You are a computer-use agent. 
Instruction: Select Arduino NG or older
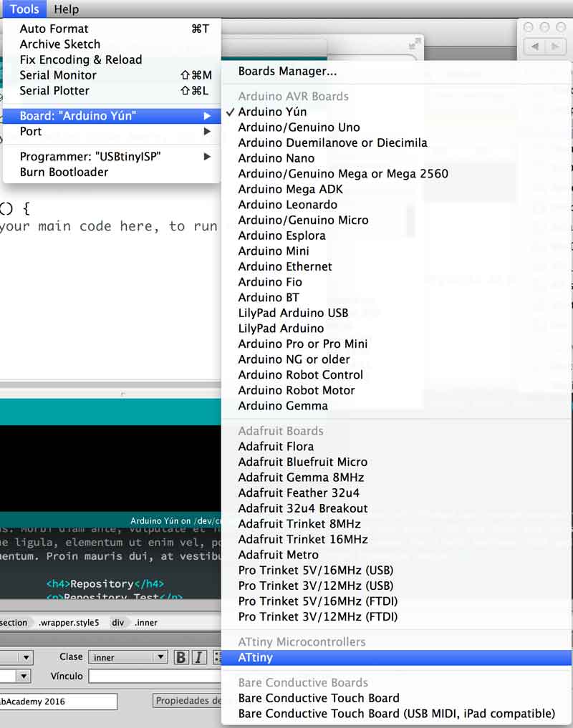[x=396, y=359]
